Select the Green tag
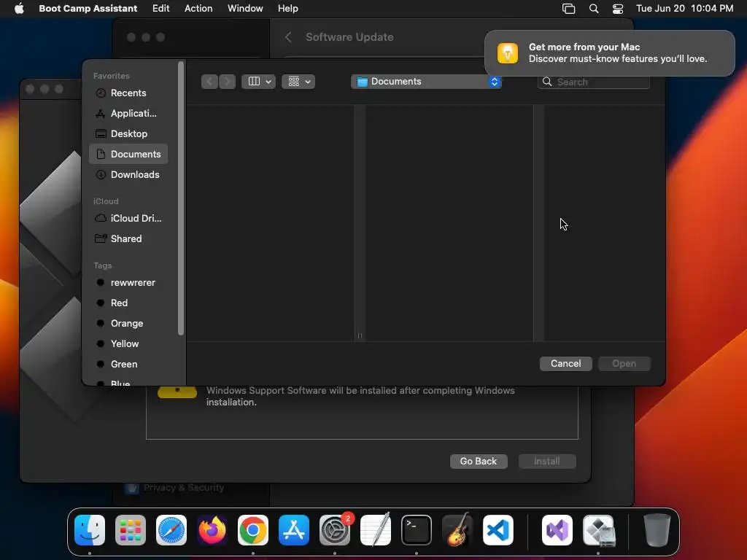The width and height of the screenshot is (747, 560). [128, 365]
